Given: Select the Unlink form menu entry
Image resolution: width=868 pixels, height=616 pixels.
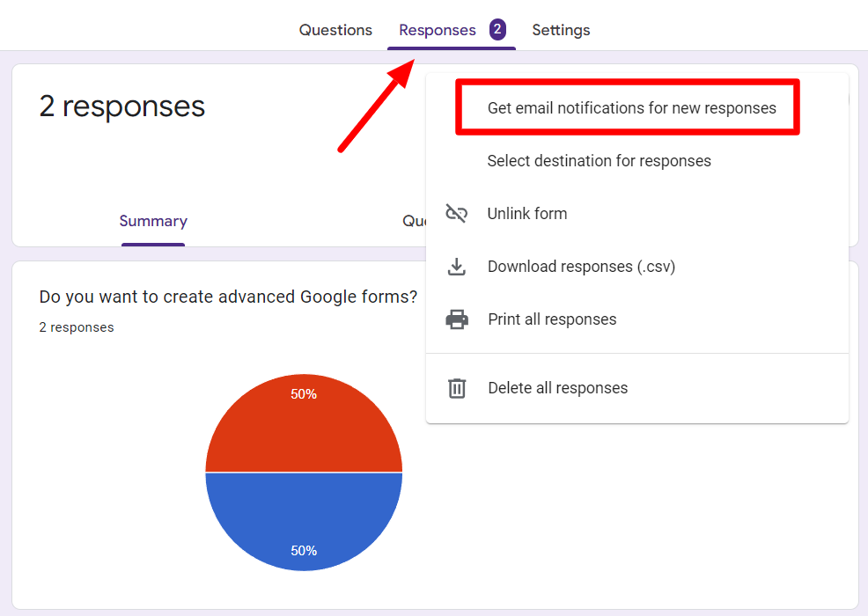Looking at the screenshot, I should (x=637, y=214).
